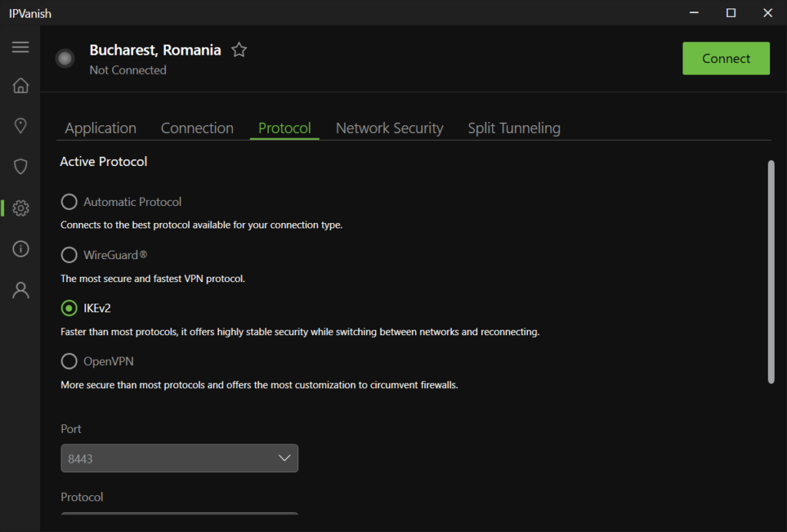Favorite Bucharest, Romania with star icon
The width and height of the screenshot is (787, 532).
(x=239, y=50)
